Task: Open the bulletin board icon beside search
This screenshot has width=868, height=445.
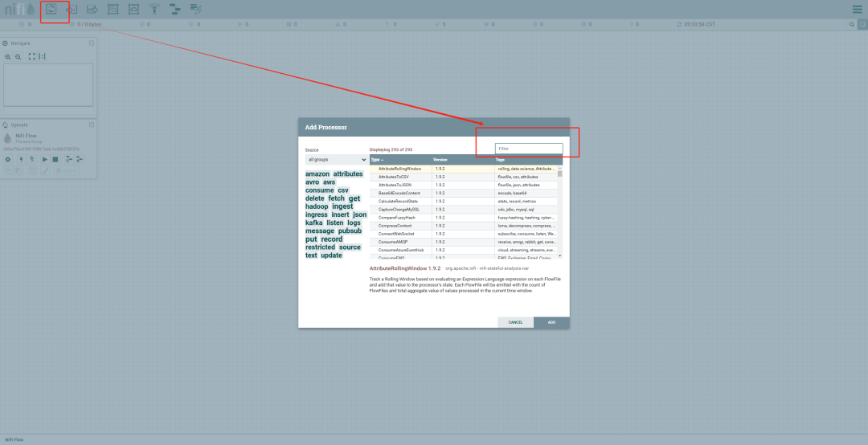Action: 862,24
